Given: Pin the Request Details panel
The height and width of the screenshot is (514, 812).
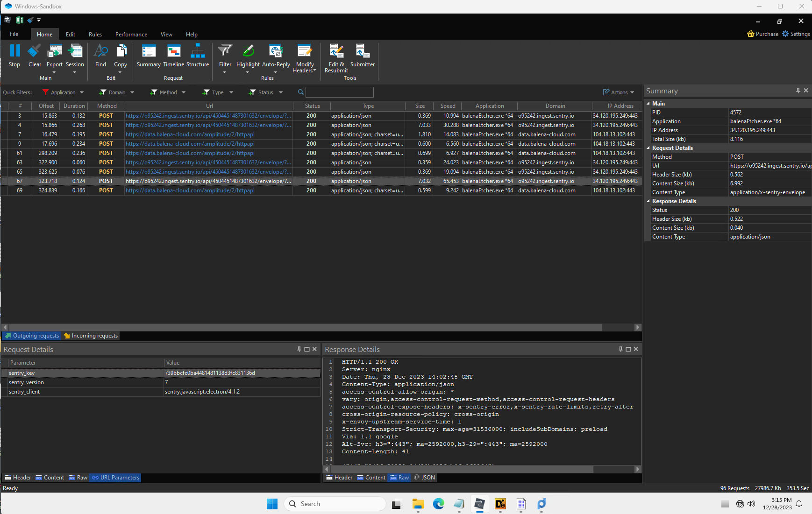Looking at the screenshot, I should [299, 349].
